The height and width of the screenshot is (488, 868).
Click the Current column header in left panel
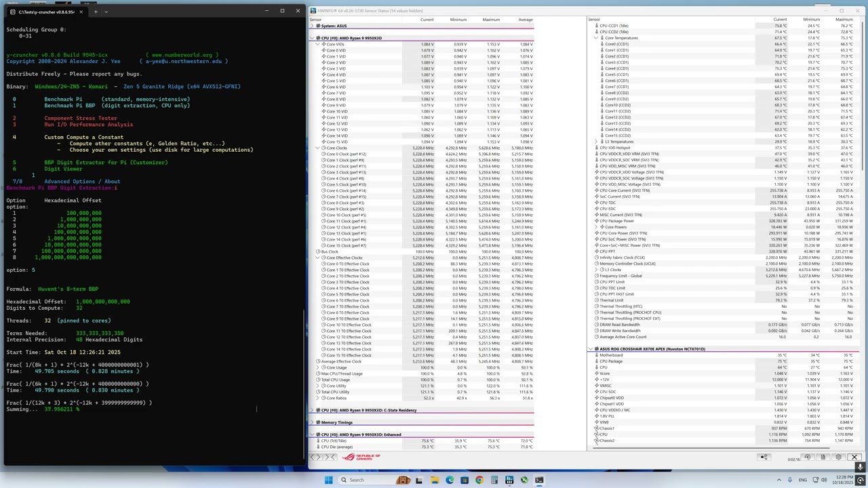pyautogui.click(x=427, y=20)
